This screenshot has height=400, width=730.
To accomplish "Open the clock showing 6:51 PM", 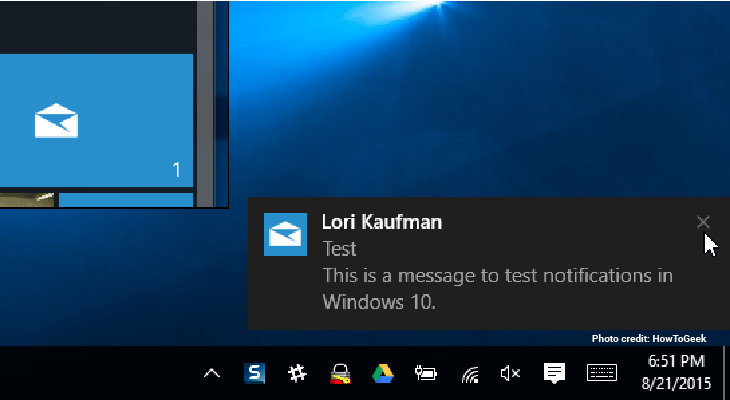I will tap(676, 373).
